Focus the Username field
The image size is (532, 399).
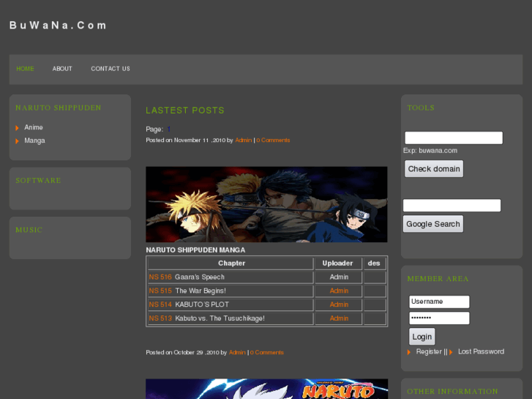point(439,302)
